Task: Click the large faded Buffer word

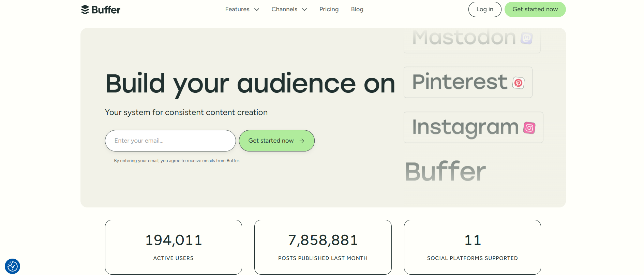Action: (445, 171)
